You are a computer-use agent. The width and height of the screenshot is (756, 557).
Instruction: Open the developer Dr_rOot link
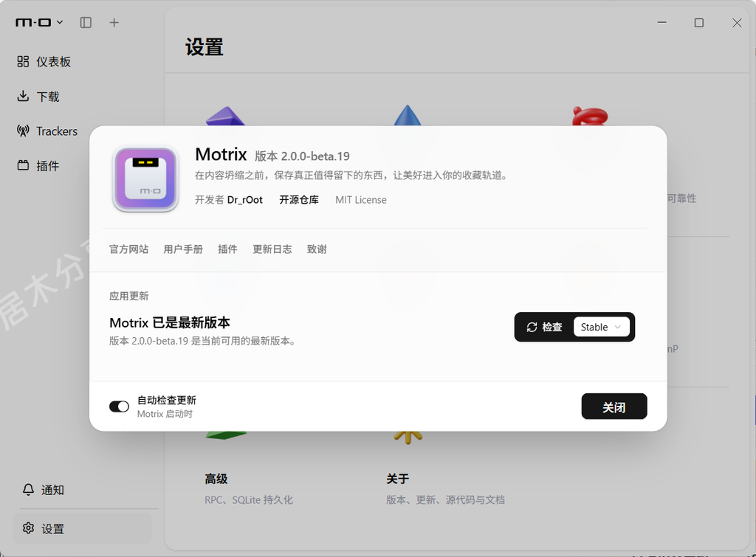pyautogui.click(x=245, y=199)
